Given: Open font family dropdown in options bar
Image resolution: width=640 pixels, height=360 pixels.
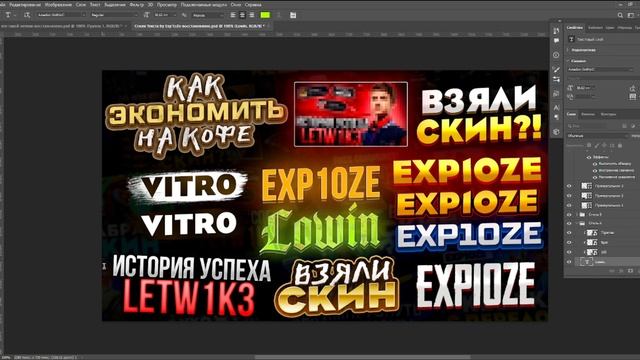Looking at the screenshot, I should point(61,15).
